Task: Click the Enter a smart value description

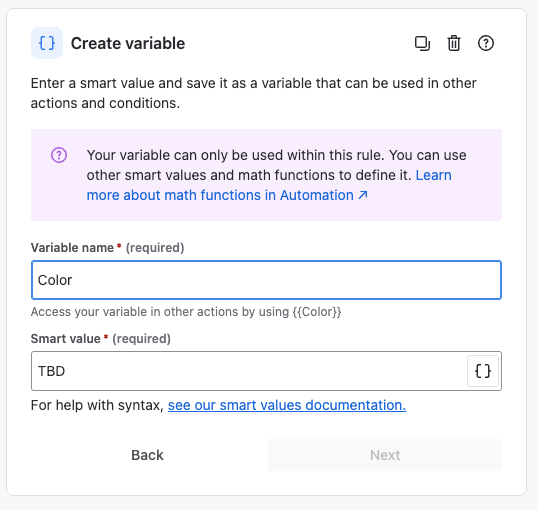Action: coord(254,93)
